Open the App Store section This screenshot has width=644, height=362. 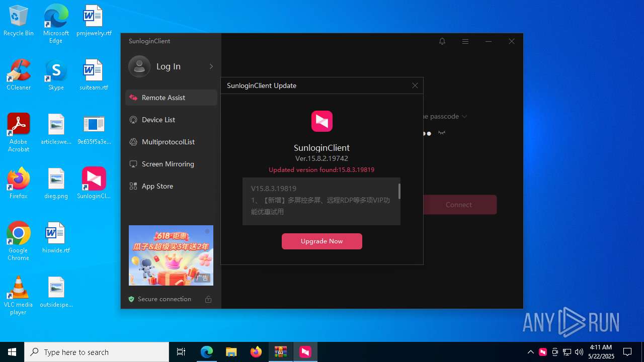[171, 186]
